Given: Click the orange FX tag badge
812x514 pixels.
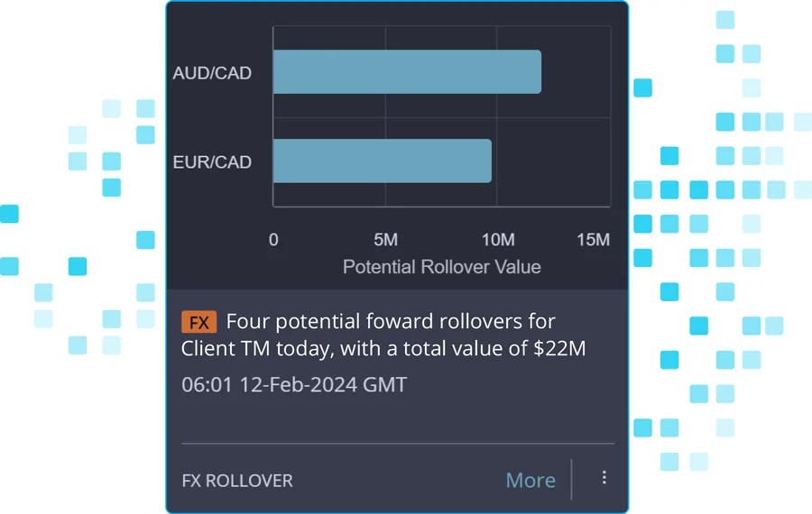Looking at the screenshot, I should 198,322.
